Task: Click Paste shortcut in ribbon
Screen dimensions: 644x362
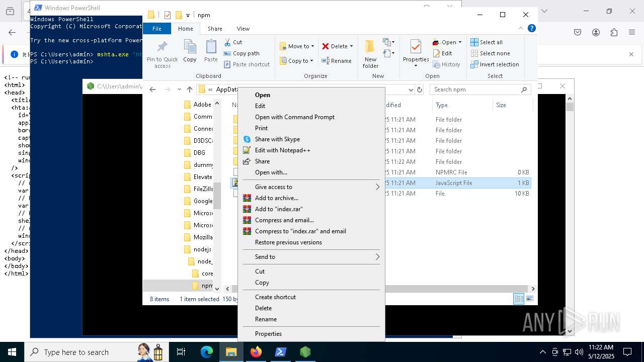Action: click(247, 64)
